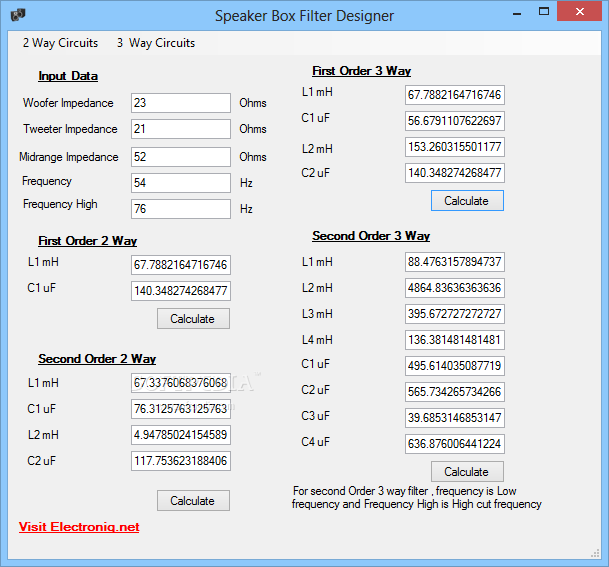Screen dimensions: 609x567
Task: Click the Woofer Impedance label
Action: point(68,103)
